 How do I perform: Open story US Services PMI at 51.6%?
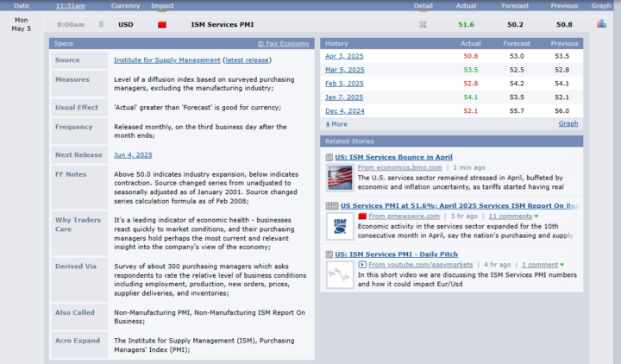[460, 206]
